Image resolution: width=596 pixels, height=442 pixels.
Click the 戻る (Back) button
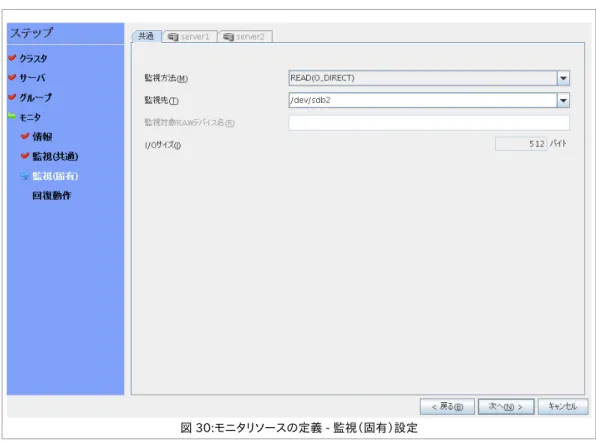click(x=447, y=407)
